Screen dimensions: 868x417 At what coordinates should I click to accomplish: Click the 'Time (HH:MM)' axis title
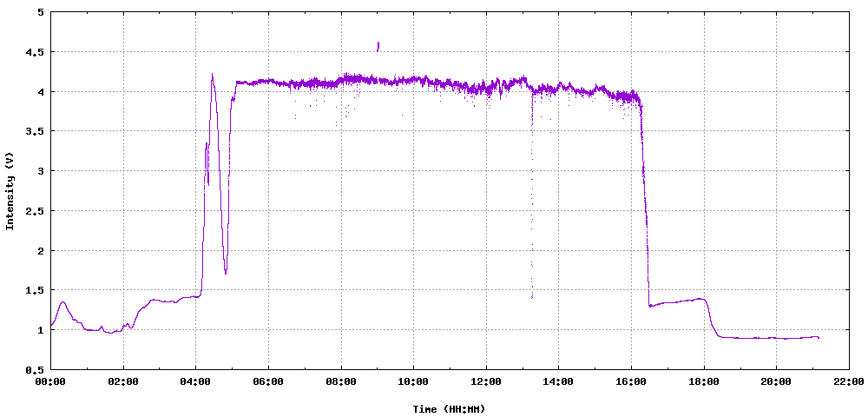pyautogui.click(x=449, y=409)
